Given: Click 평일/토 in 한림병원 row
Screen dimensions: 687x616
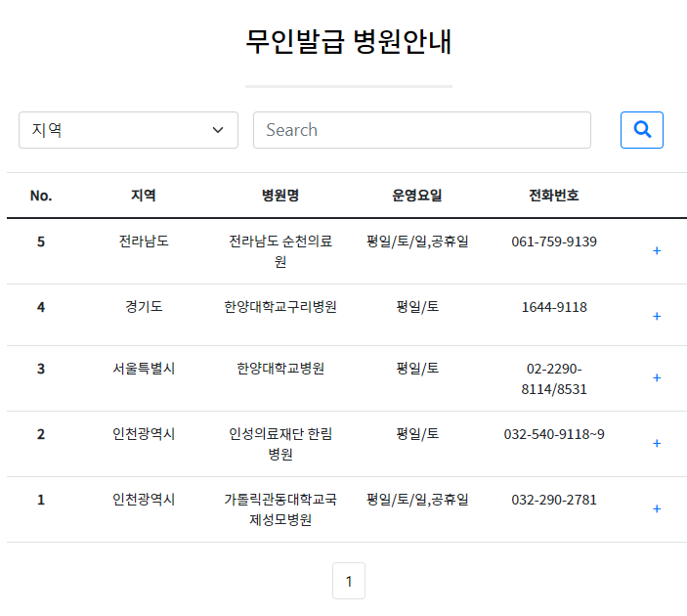Looking at the screenshot, I should tap(417, 433).
